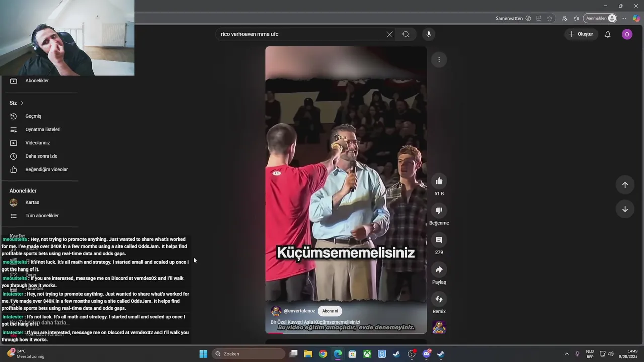Click the envertalanoz channel avatar
Image resolution: width=644 pixels, height=362 pixels.
pos(276,311)
